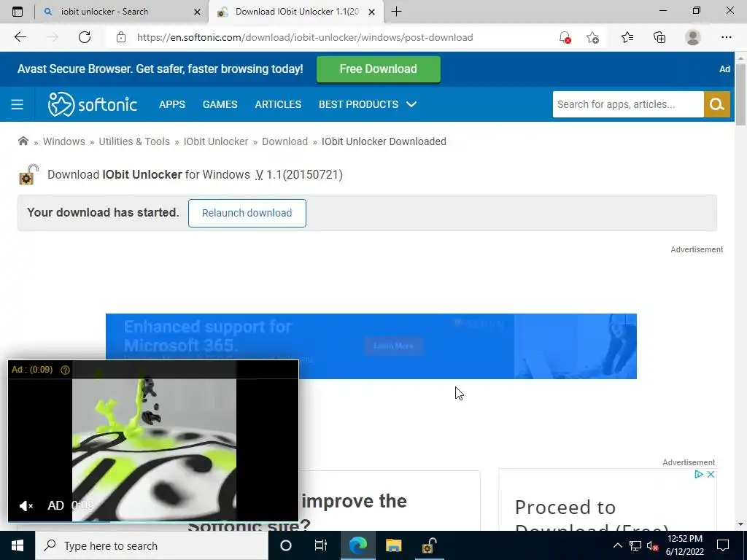Show hidden system tray icons
The height and width of the screenshot is (560, 747).
617,545
